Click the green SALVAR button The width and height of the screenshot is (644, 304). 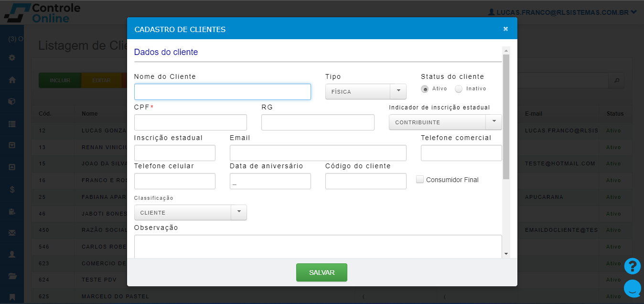[322, 272]
